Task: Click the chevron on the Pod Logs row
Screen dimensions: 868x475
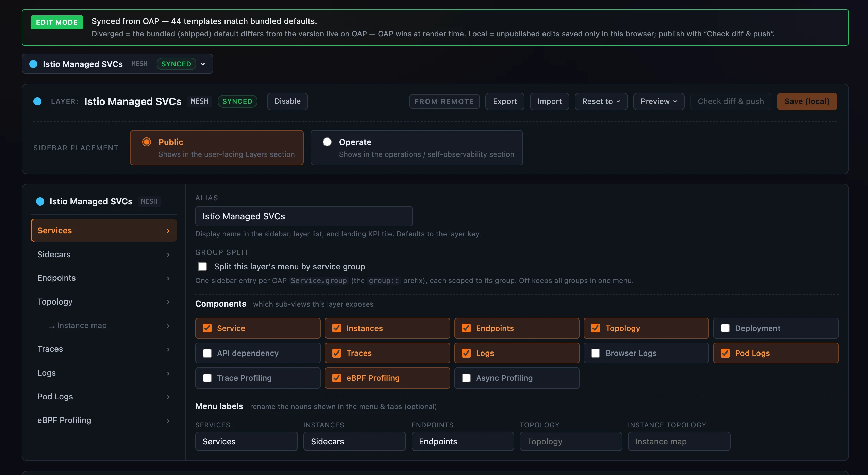Action: point(168,397)
